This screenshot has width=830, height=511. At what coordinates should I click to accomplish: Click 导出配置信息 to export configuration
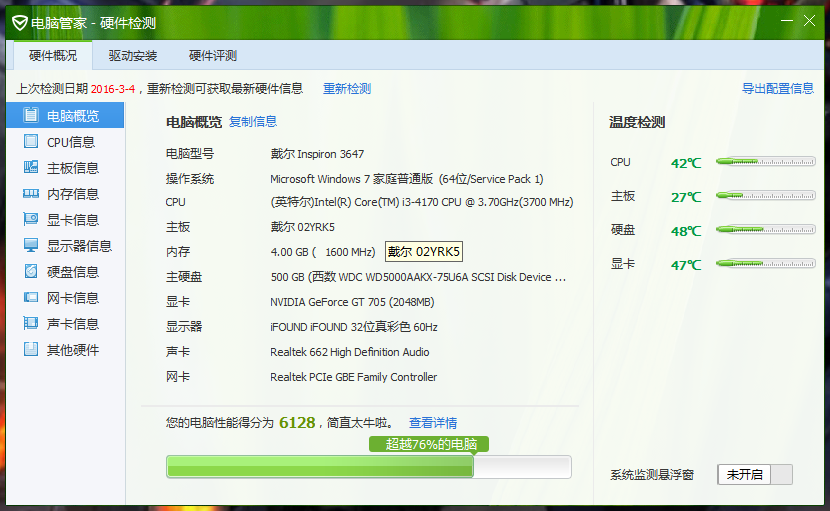[x=777, y=89]
